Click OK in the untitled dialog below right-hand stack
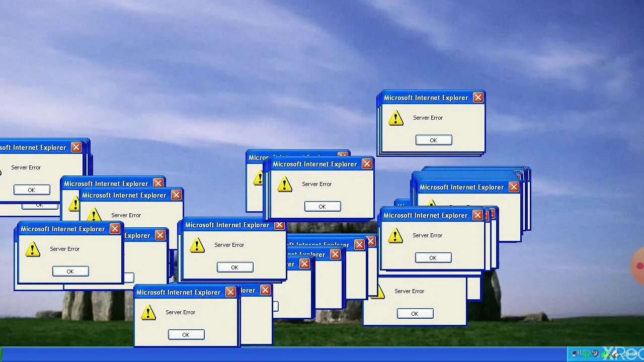This screenshot has width=644, height=362. tap(415, 314)
